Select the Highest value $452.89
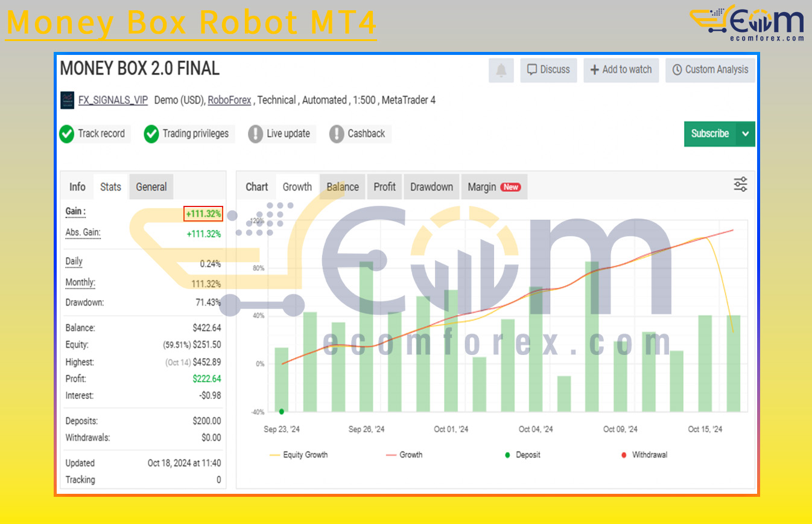This screenshot has height=524, width=812. [x=207, y=362]
